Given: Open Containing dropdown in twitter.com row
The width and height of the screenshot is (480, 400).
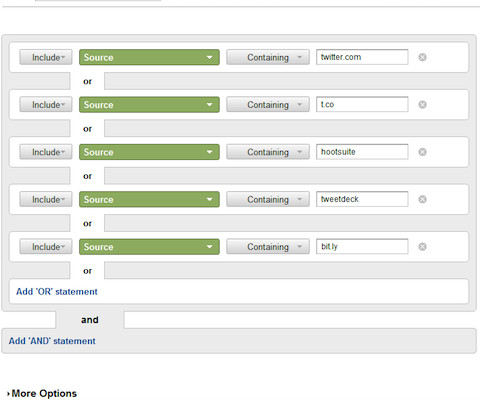Looking at the screenshot, I should coord(268,57).
